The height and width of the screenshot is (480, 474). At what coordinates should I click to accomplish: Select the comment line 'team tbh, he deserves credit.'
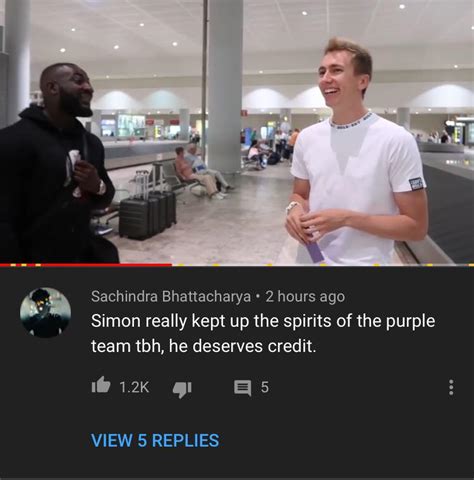pos(203,347)
